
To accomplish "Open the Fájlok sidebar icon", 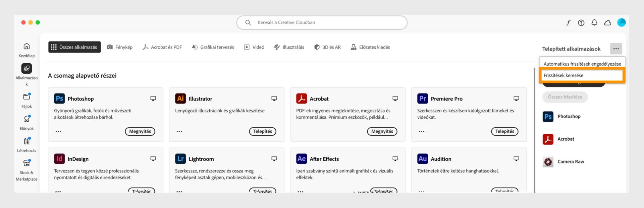I will [26, 97].
